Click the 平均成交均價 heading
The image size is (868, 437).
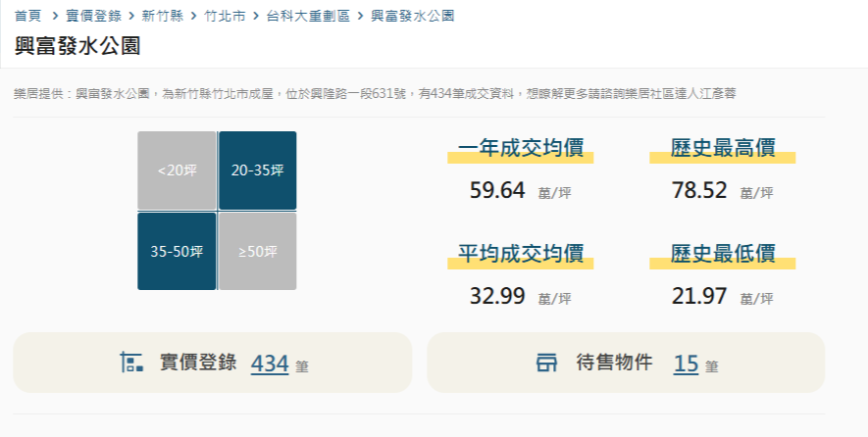tap(521, 254)
